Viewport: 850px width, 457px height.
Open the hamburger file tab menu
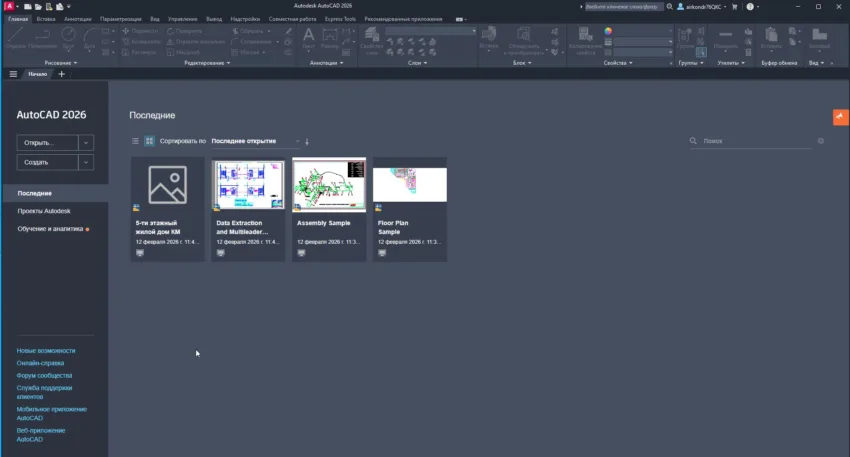coord(13,74)
